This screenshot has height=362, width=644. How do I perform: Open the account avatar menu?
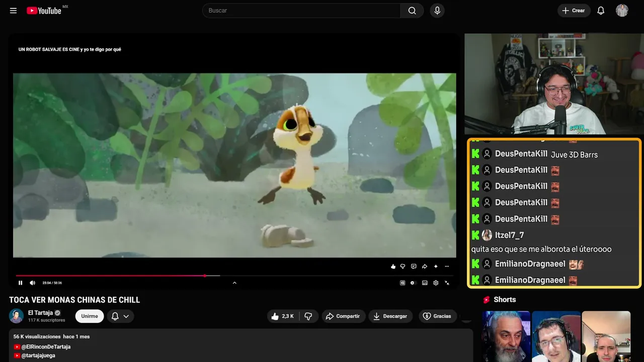tap(622, 11)
